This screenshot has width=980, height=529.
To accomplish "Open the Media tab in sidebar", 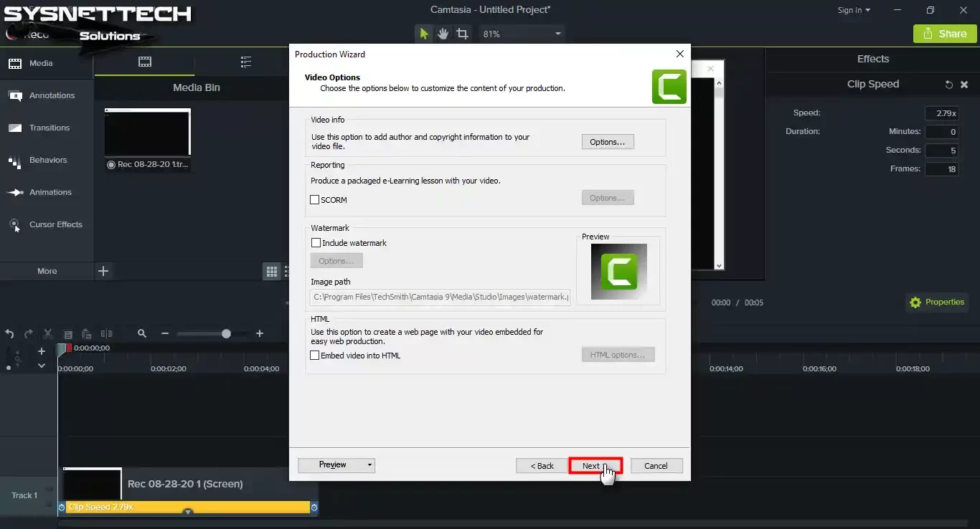I will tap(47, 63).
